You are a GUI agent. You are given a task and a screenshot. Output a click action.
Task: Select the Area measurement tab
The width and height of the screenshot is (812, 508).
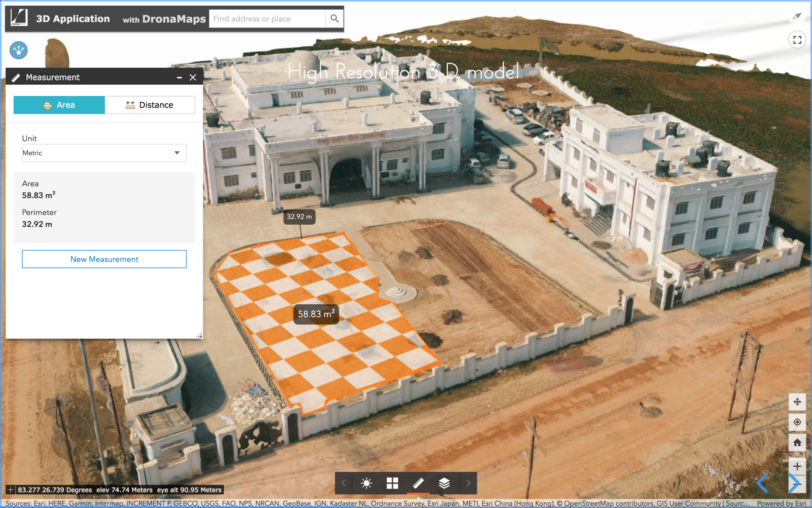[59, 105]
